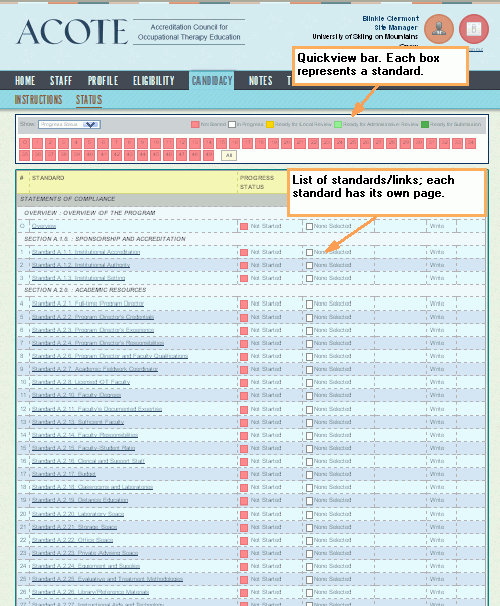Select the CANDIDACY tab
Viewport: 500px width, 606px height.
click(212, 81)
